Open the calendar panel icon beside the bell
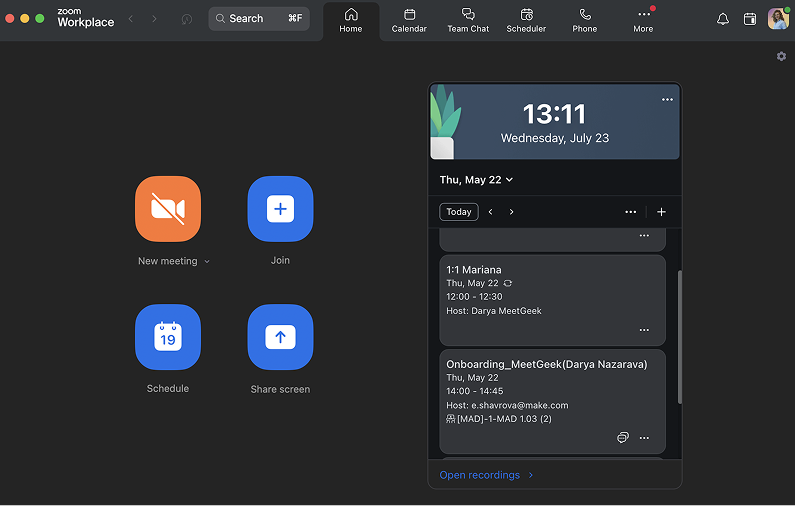 (x=749, y=19)
